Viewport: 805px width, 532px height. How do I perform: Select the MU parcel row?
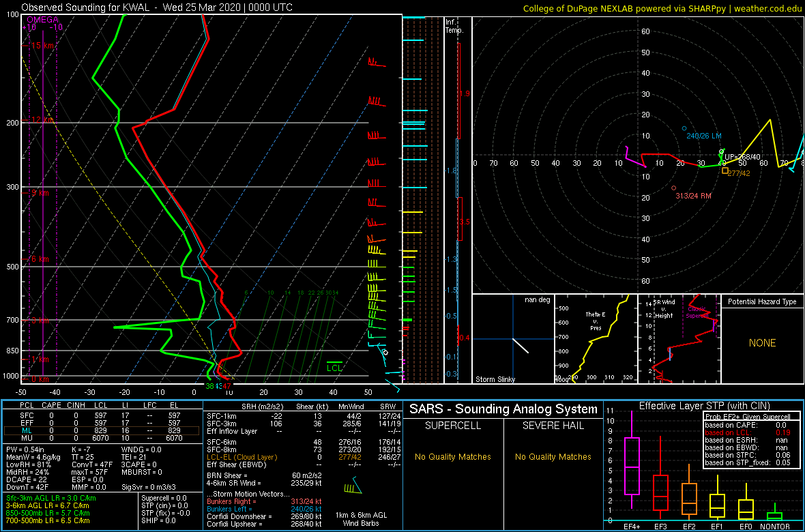(101, 438)
